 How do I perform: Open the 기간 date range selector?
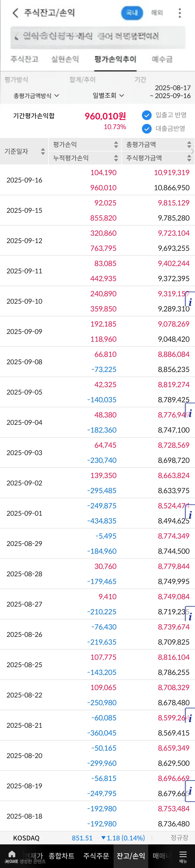pos(170,92)
